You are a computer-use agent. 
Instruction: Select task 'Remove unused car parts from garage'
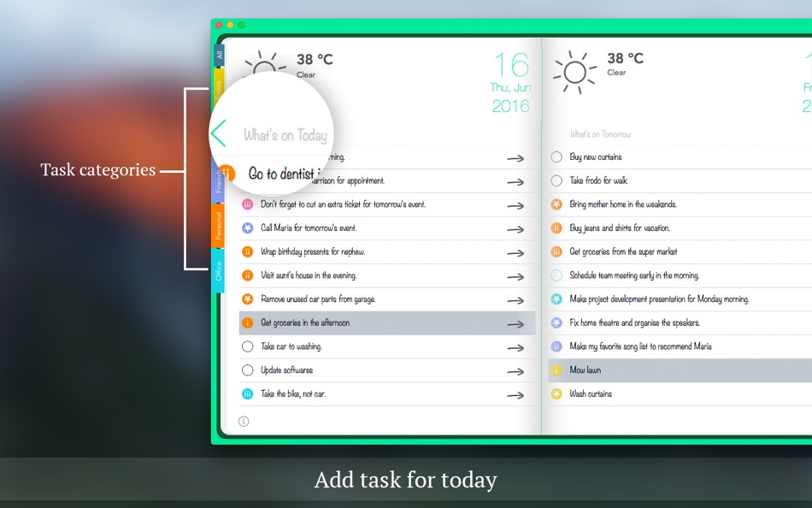click(318, 299)
